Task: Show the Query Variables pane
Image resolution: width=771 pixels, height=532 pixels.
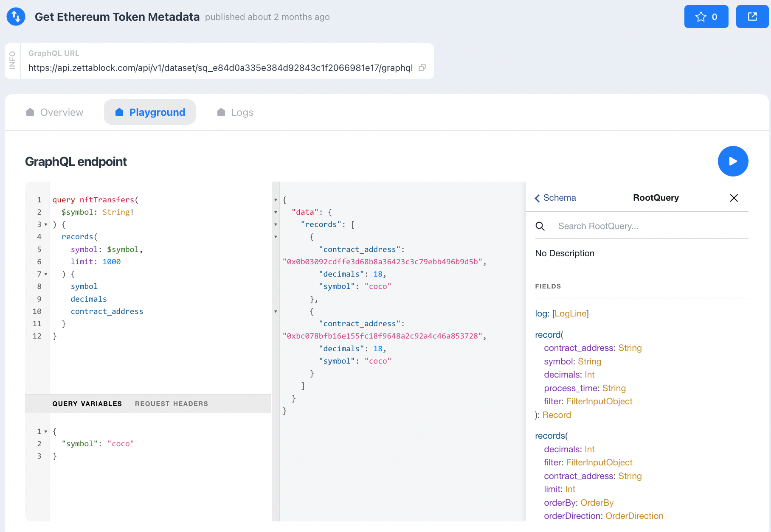Action: (x=87, y=404)
